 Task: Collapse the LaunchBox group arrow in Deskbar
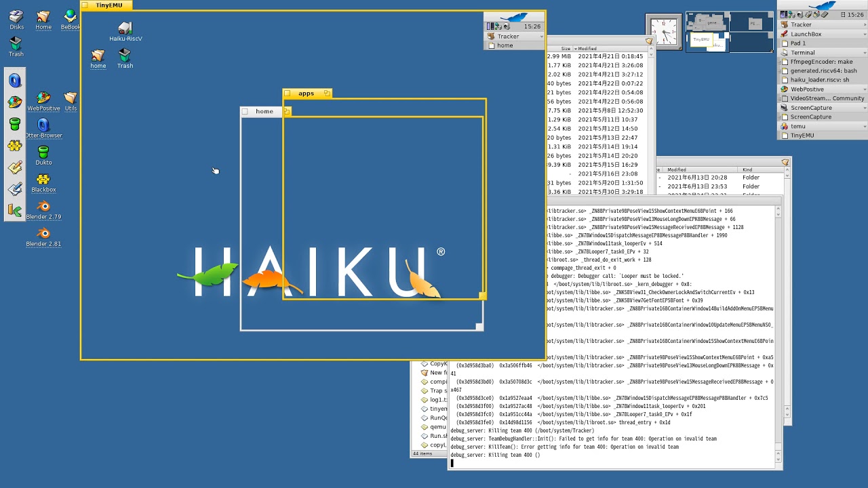pyautogui.click(x=865, y=34)
